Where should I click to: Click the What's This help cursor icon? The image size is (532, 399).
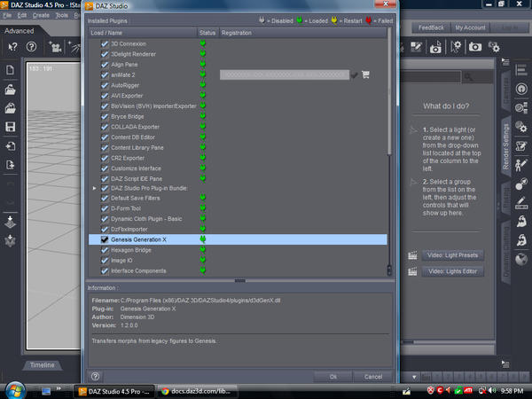pos(12,47)
